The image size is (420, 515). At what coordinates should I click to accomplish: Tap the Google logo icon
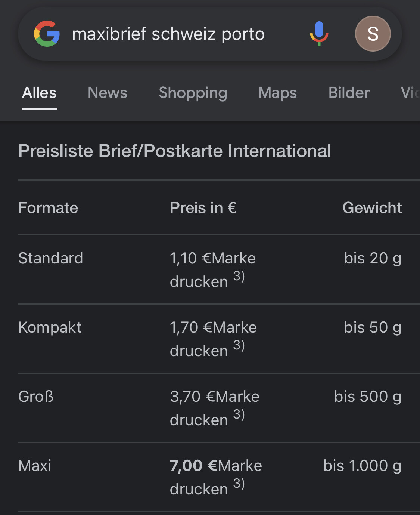click(x=47, y=34)
